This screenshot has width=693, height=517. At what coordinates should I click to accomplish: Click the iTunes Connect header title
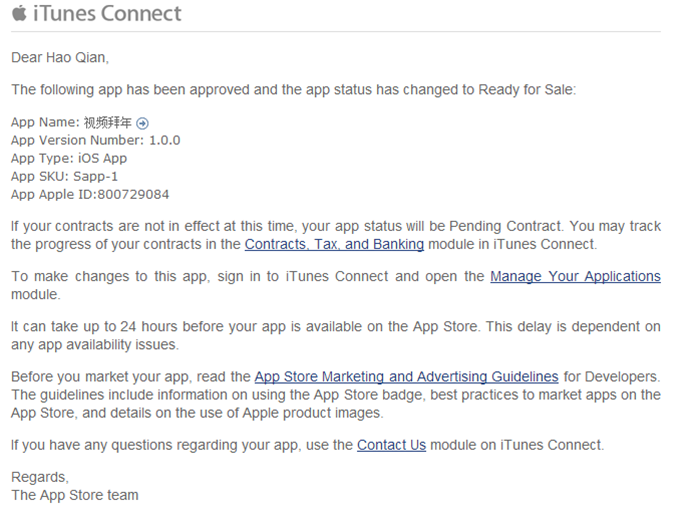pyautogui.click(x=107, y=13)
